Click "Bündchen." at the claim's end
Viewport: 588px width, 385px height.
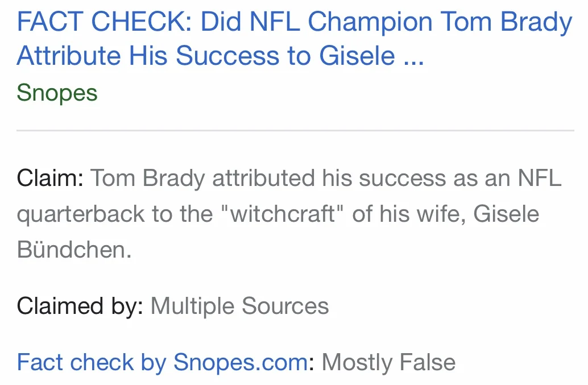74,250
